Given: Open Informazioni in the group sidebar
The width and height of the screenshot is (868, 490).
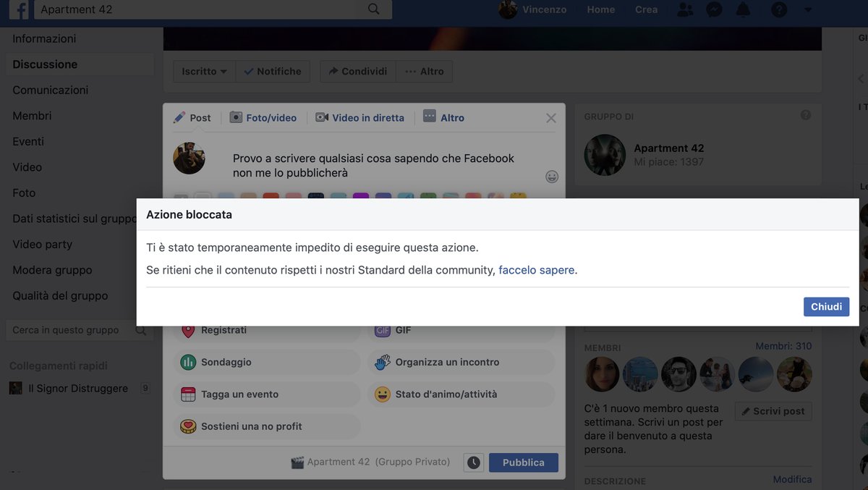Looking at the screenshot, I should [44, 38].
